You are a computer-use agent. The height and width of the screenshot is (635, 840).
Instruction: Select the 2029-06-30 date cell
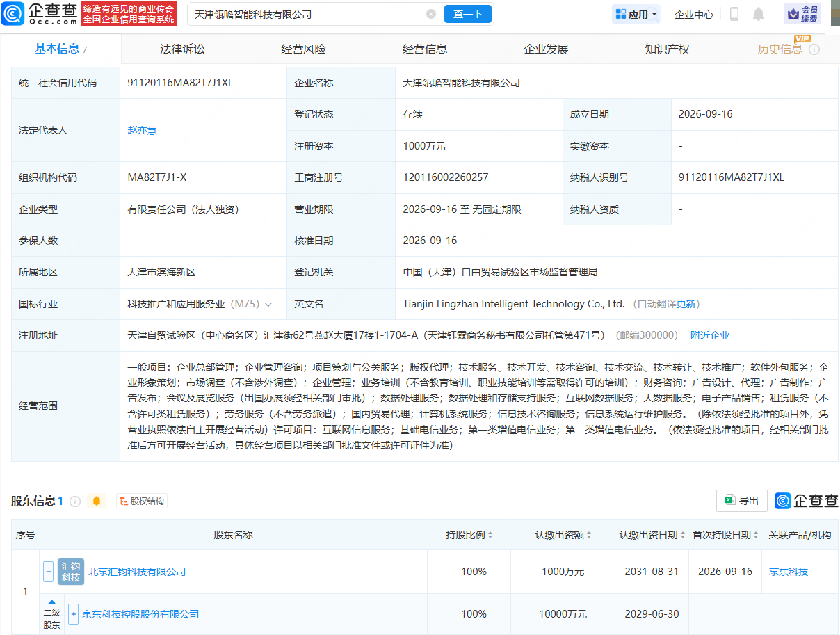tap(652, 614)
